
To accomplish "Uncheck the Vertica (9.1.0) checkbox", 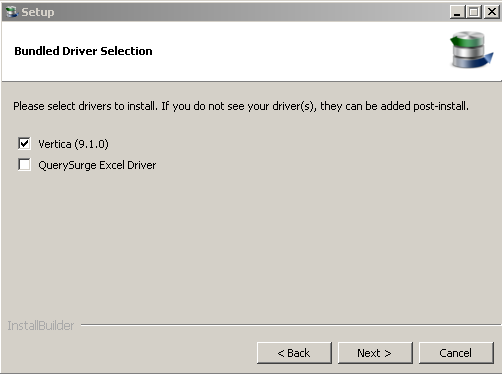I will [x=24, y=144].
